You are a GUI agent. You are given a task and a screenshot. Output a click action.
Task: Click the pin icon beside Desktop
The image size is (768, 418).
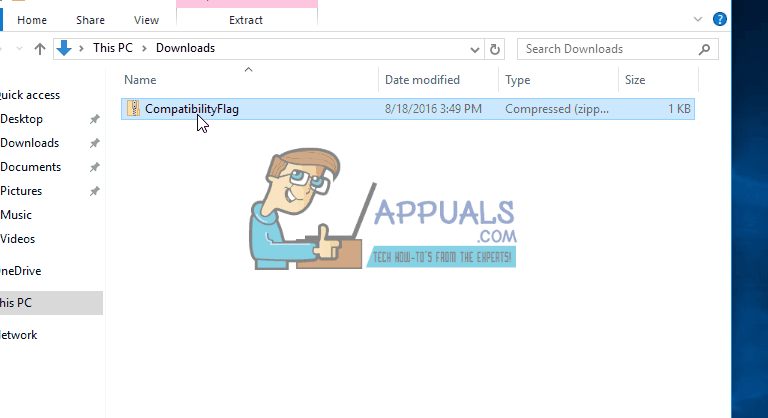click(95, 119)
